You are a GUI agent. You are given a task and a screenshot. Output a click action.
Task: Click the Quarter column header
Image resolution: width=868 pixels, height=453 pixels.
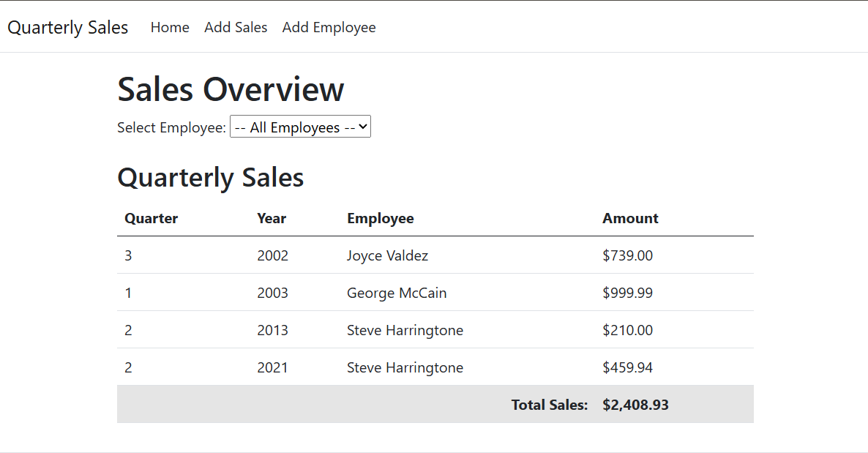click(151, 218)
